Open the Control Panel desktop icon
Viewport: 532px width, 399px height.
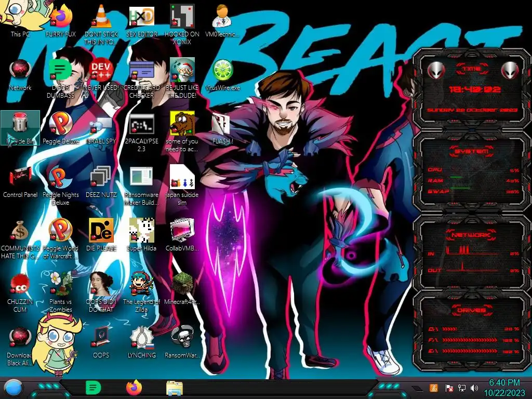[x=20, y=181]
